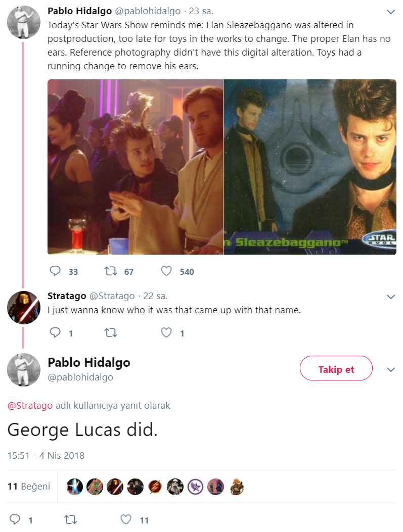This screenshot has width=403, height=532.
Task: Expand more menu on Stratago's tweet
Action: pyautogui.click(x=390, y=297)
